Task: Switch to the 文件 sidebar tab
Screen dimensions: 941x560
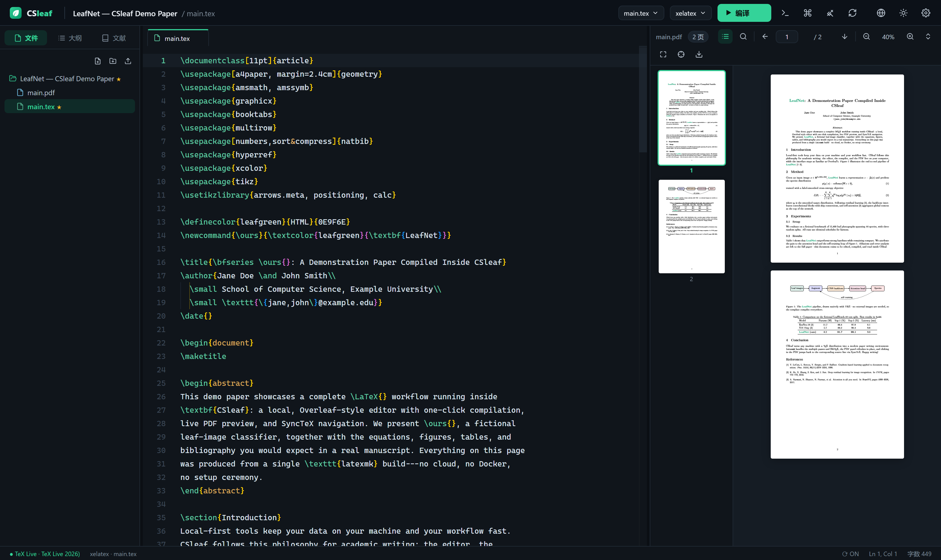Action: pos(26,38)
